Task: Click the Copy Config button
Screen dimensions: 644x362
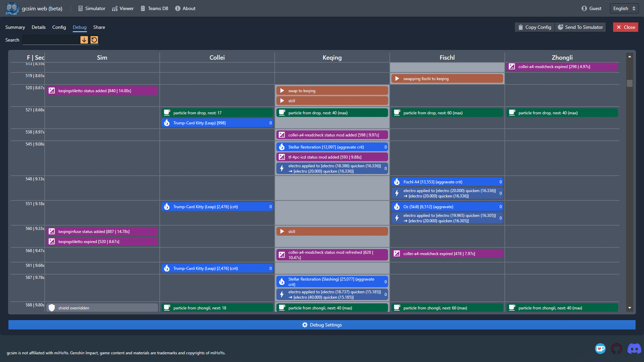Action: click(535, 27)
